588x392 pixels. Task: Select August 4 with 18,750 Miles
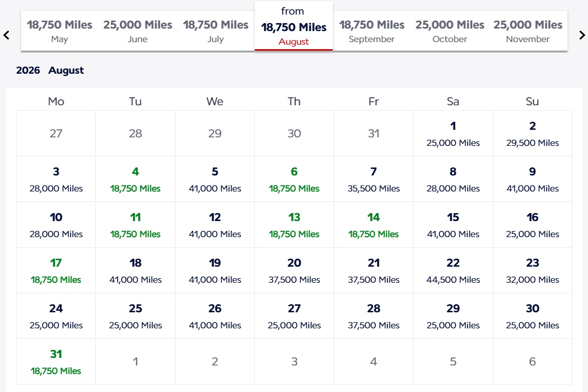[x=135, y=179]
